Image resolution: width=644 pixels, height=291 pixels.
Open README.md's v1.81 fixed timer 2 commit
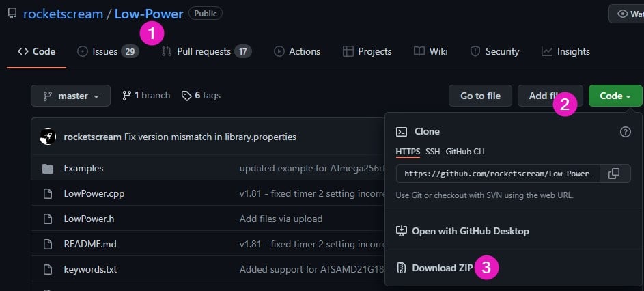click(x=312, y=244)
